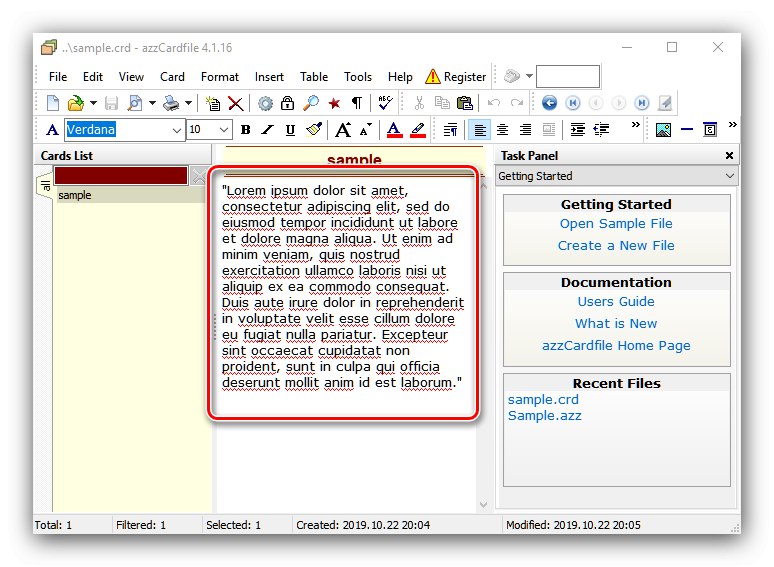Viewport: 774px width, 567px height.
Task: Open find with the magnifying glass icon
Action: click(x=310, y=103)
